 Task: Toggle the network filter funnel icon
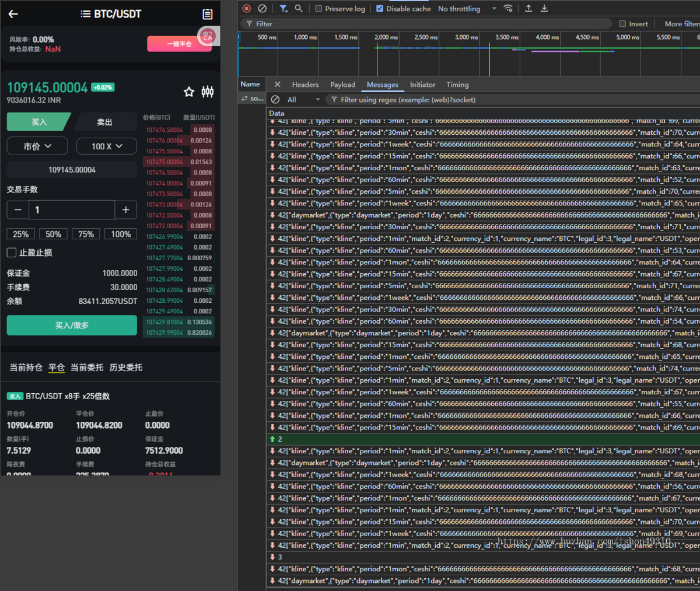tap(283, 8)
